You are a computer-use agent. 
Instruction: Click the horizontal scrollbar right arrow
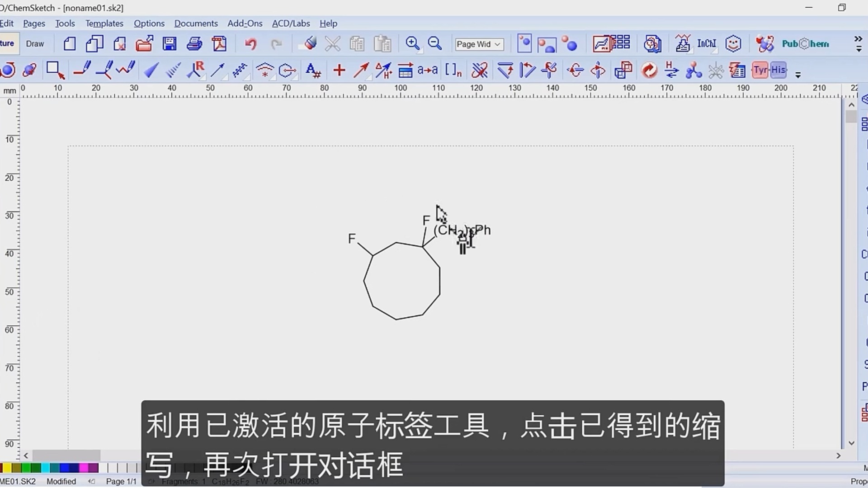(838, 455)
